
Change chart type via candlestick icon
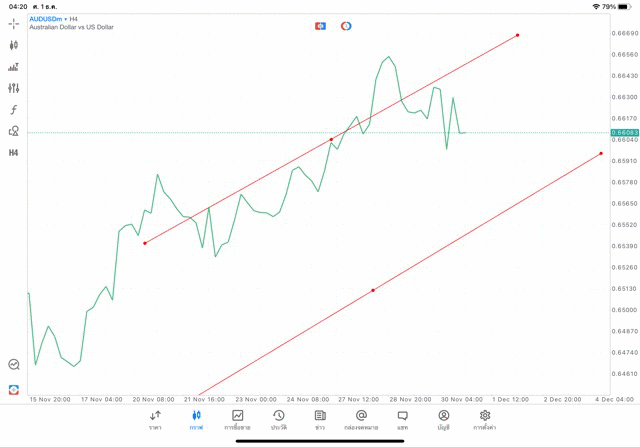tap(14, 45)
